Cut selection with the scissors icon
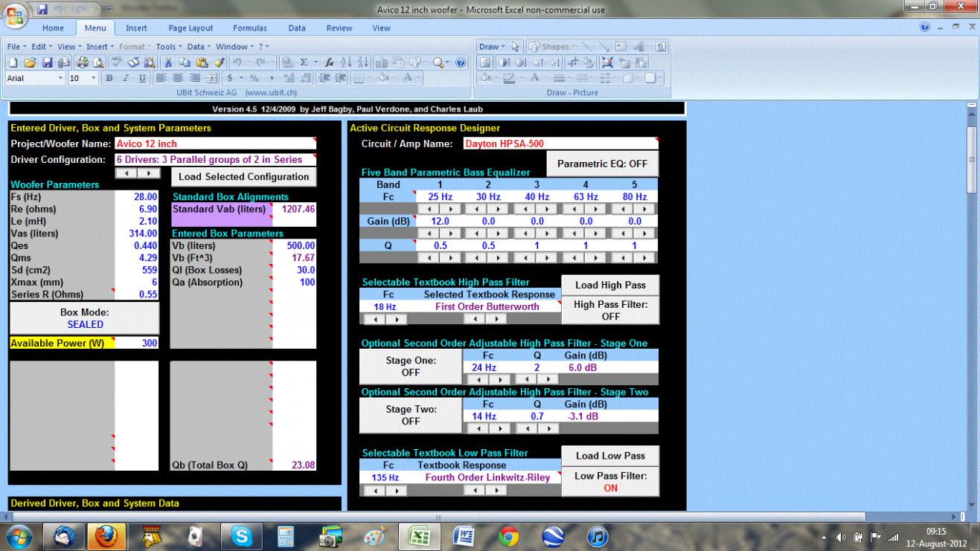The width and height of the screenshot is (980, 551). coord(168,62)
